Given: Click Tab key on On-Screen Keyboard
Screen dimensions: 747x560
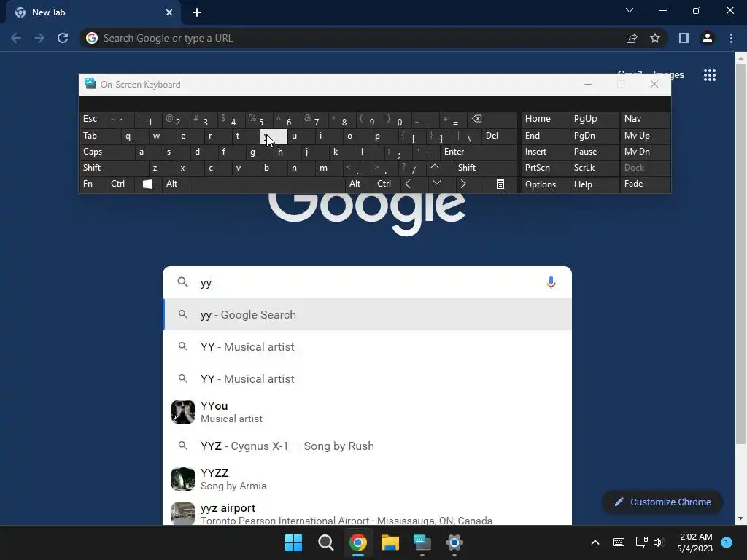Looking at the screenshot, I should tap(100, 136).
